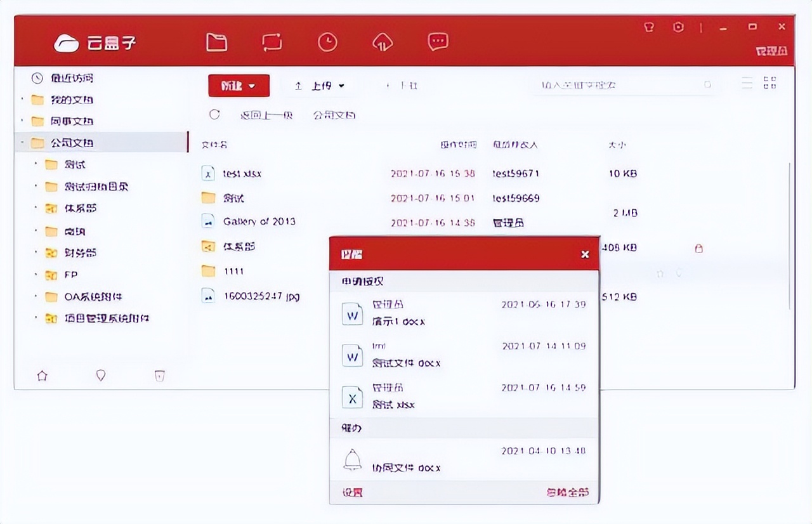Open the message icon in the top bar

438,41
